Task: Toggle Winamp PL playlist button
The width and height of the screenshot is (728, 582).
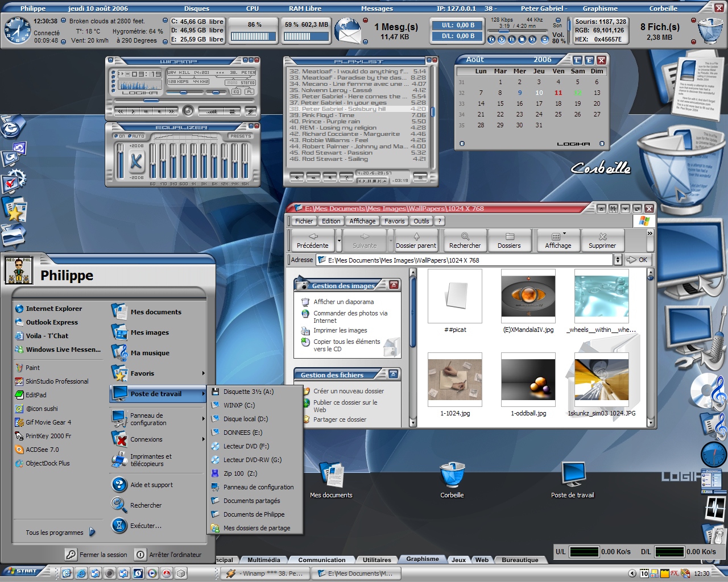Action: click(x=250, y=92)
